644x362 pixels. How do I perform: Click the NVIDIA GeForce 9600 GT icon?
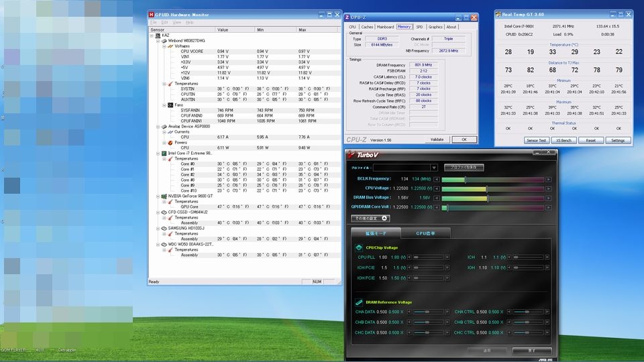pos(164,196)
